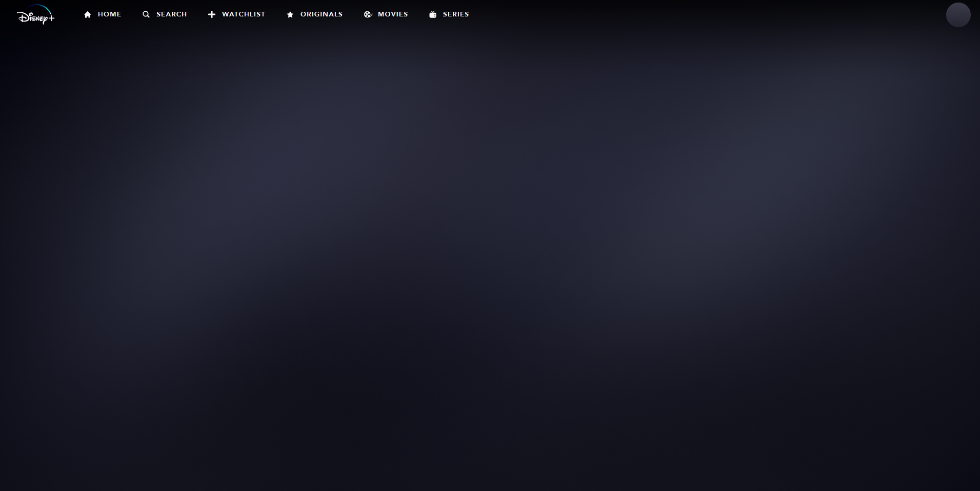The width and height of the screenshot is (980, 491).
Task: Switch to the SERIES tab
Action: [455, 14]
